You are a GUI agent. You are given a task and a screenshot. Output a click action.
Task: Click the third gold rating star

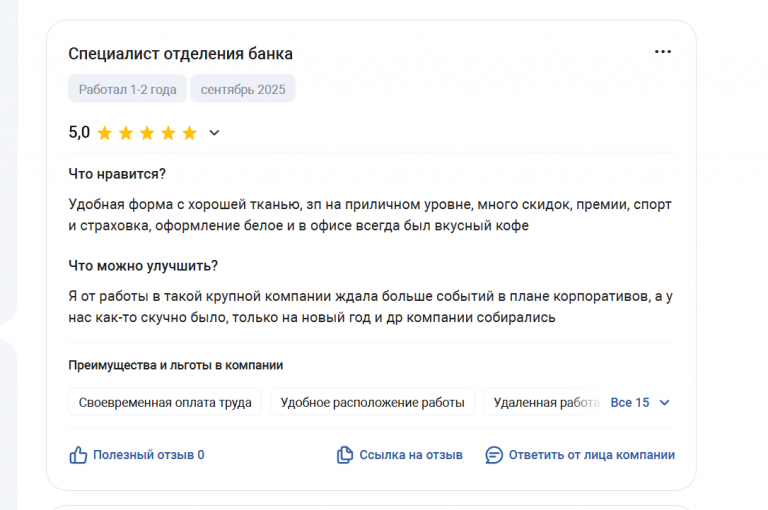pyautogui.click(x=147, y=132)
